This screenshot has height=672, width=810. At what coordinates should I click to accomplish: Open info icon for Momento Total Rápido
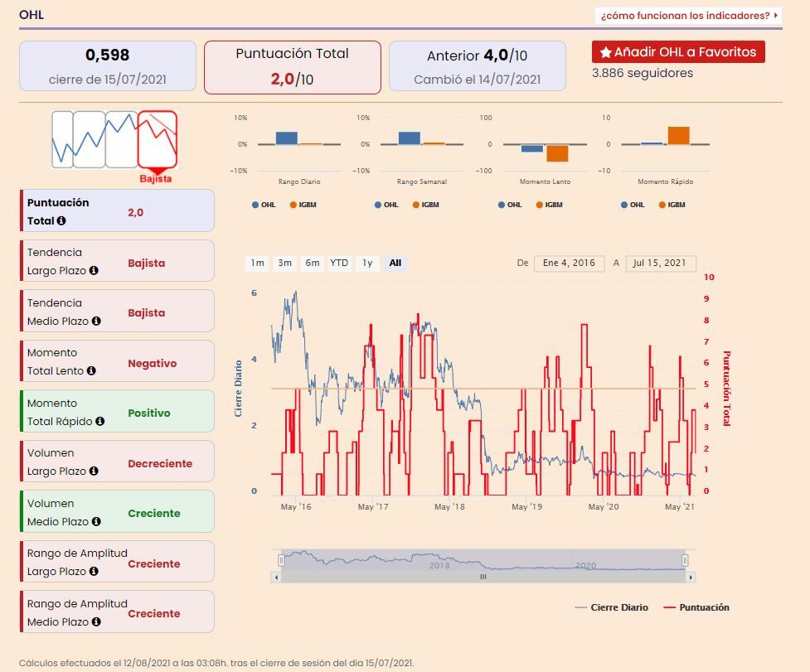click(99, 421)
